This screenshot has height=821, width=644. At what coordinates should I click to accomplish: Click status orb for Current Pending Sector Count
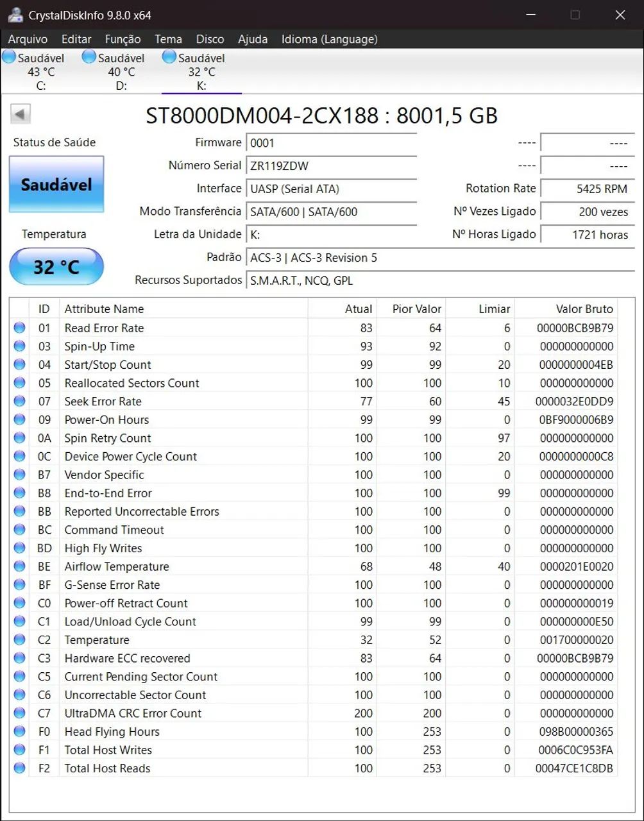(19, 677)
